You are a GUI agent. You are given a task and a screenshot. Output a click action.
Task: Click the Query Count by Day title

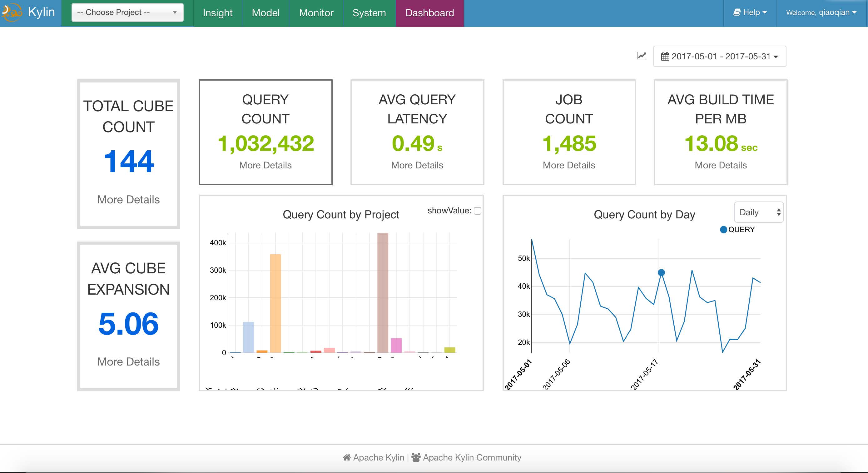644,215
